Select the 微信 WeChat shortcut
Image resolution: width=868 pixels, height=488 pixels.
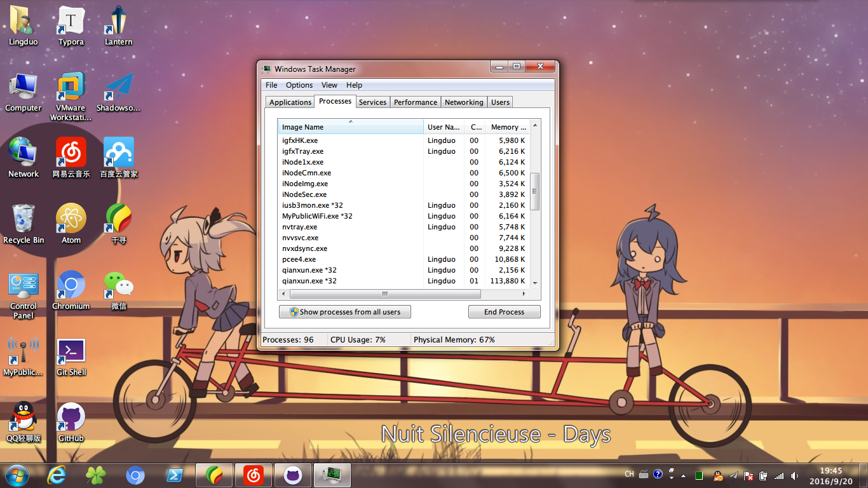tap(119, 290)
